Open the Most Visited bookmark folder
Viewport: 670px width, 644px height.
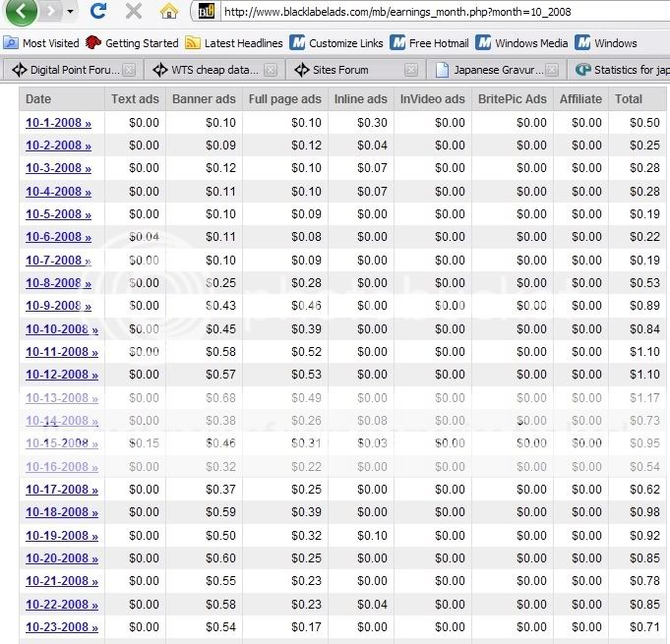41,43
